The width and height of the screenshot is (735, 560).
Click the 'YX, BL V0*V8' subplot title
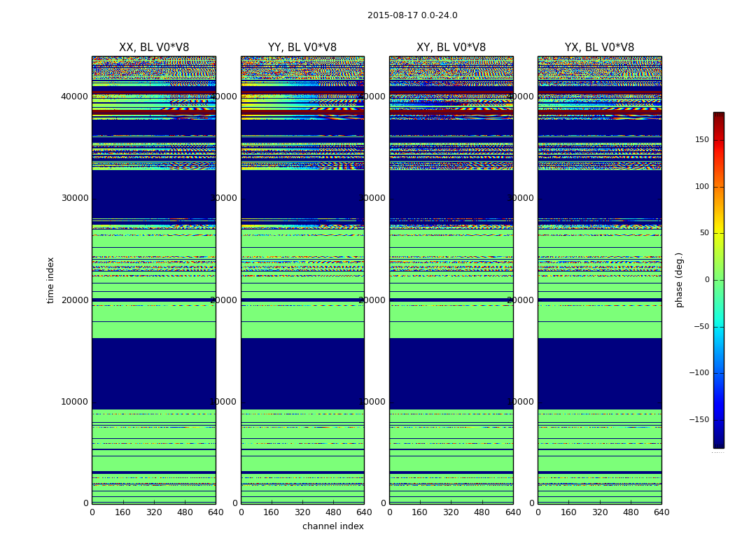(x=599, y=48)
